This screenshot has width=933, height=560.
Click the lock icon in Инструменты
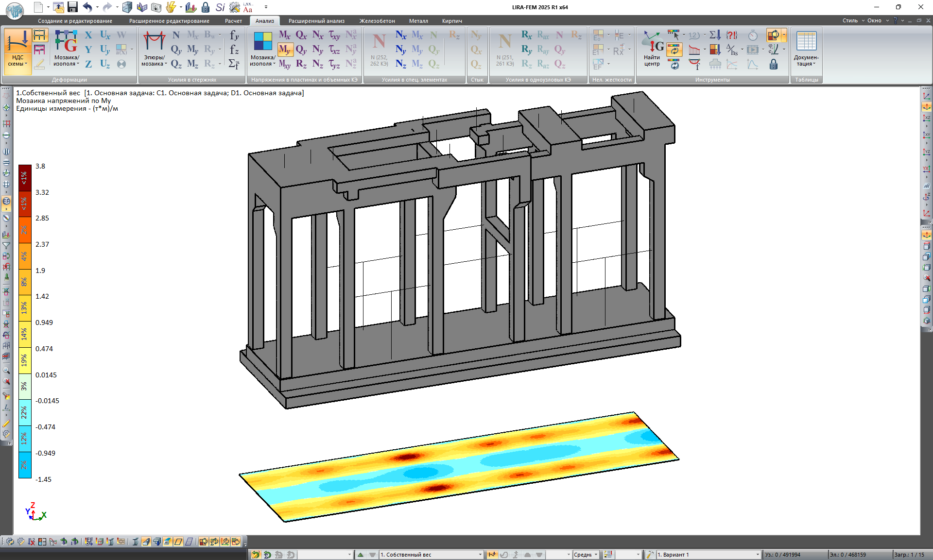[774, 64]
